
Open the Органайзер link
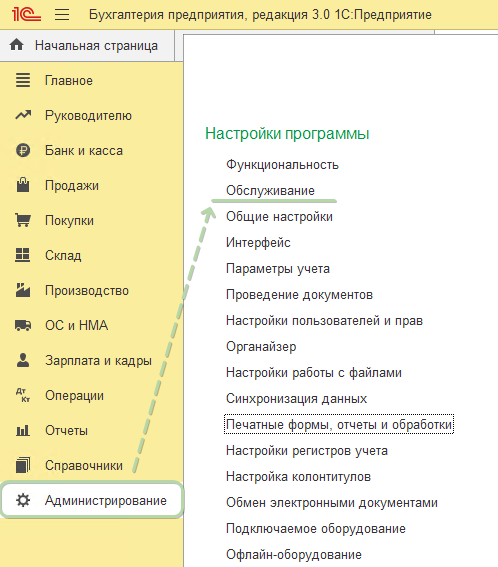(261, 346)
